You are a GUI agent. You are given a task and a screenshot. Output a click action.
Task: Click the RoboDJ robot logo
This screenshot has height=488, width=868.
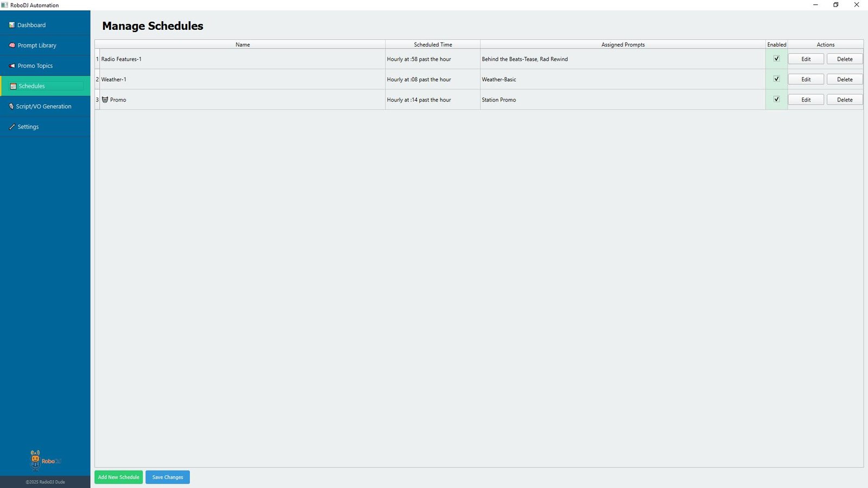[36, 460]
